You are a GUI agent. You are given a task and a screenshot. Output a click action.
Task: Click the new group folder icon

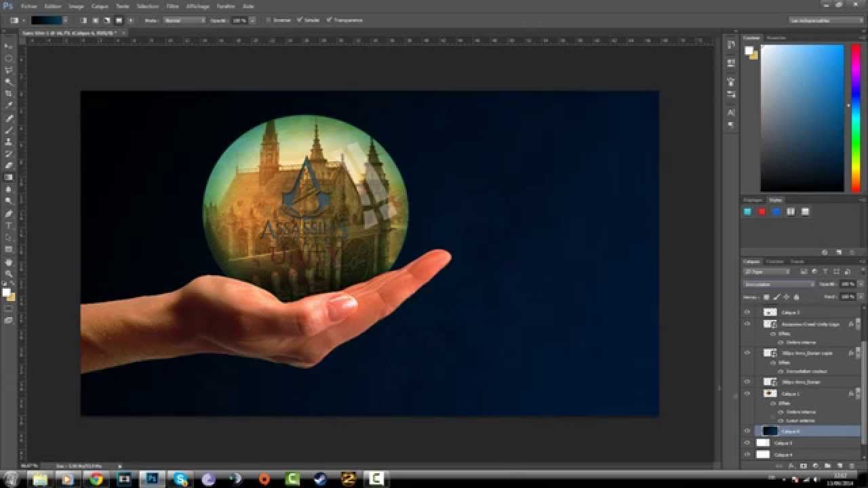(827, 466)
